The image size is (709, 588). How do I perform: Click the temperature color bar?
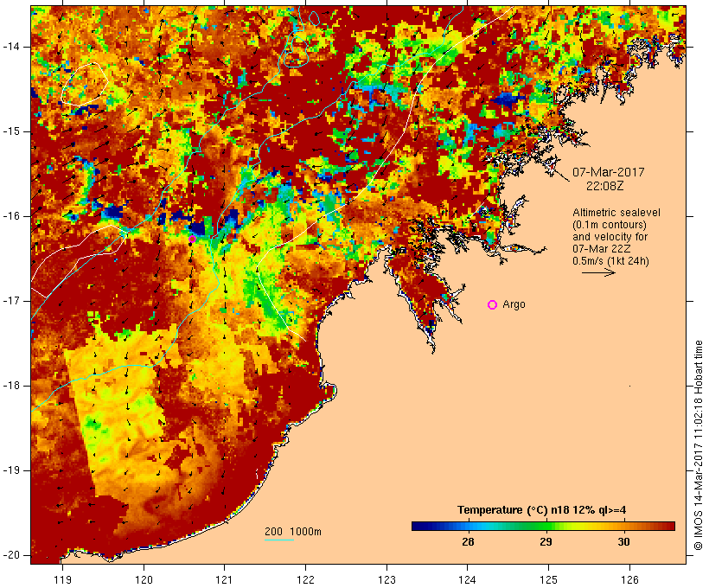pos(543,526)
